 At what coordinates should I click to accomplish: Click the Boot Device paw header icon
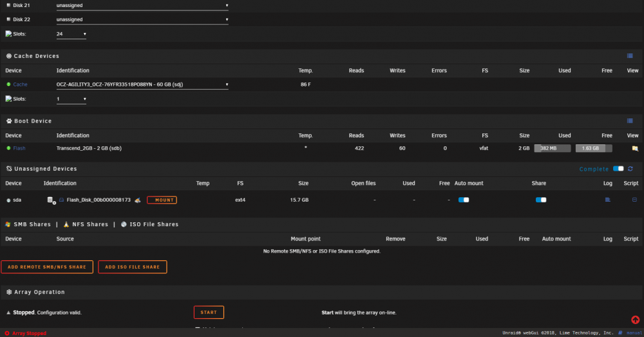tap(9, 121)
